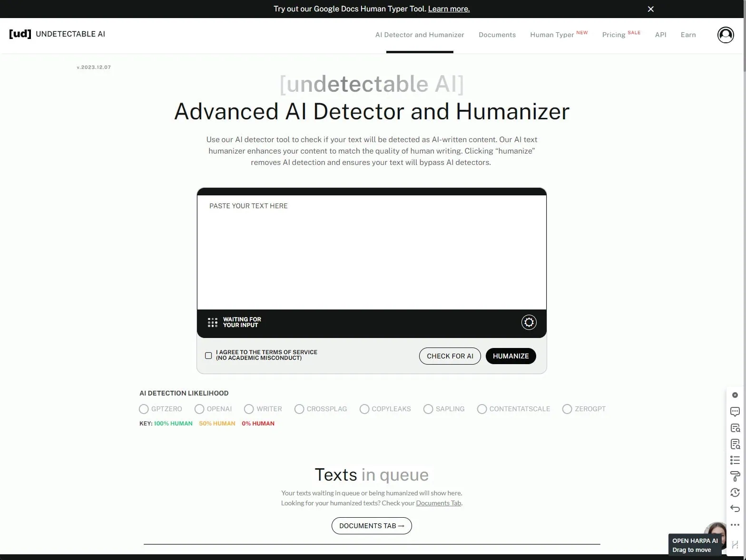This screenshot has width=746, height=560.
Task: Select the Contentatscale detector indicator
Action: coord(482,409)
